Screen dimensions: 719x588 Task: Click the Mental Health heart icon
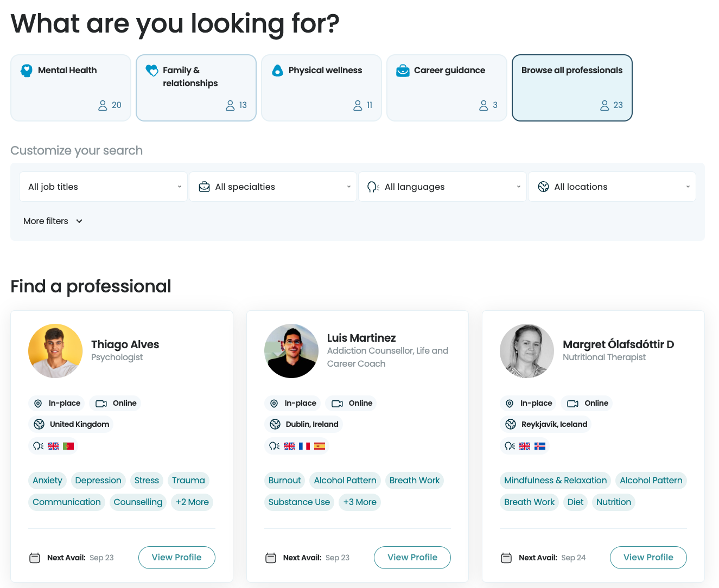[27, 71]
